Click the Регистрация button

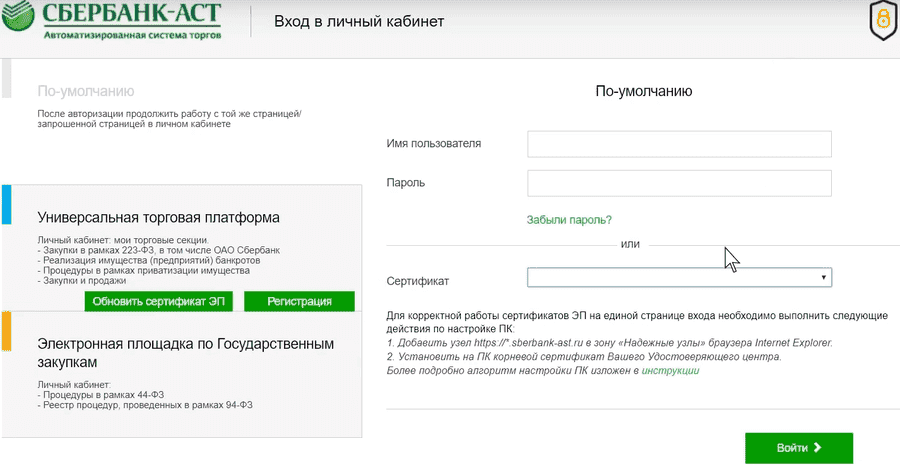299,301
